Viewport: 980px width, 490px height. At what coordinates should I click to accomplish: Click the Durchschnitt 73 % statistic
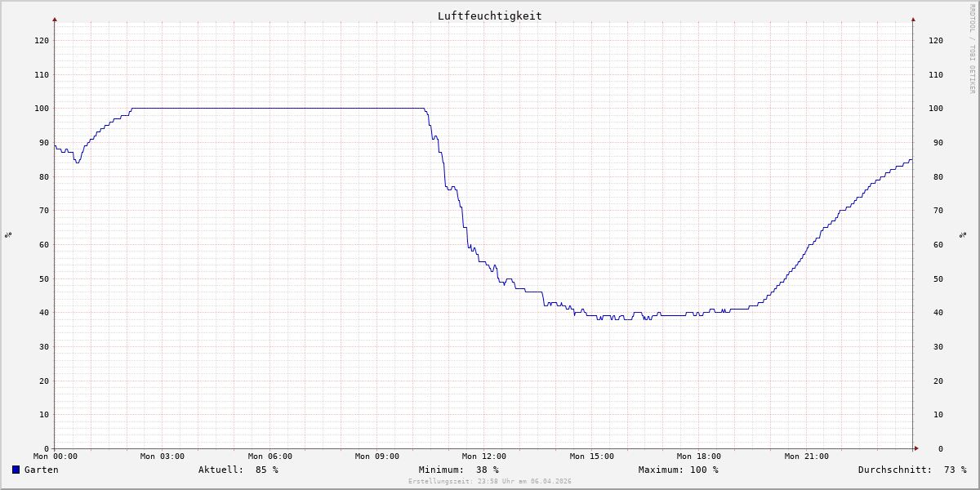[x=911, y=470]
